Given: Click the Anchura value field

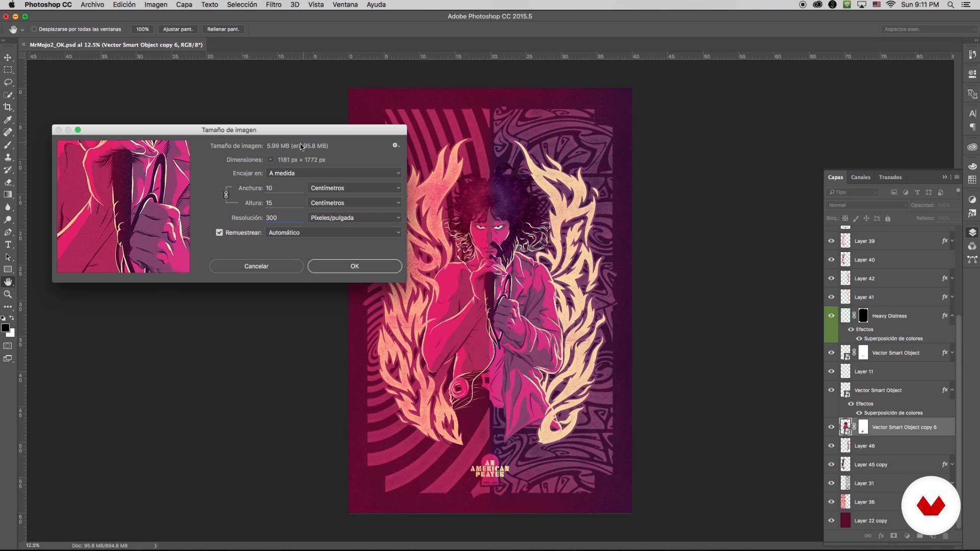Looking at the screenshot, I should pos(284,188).
